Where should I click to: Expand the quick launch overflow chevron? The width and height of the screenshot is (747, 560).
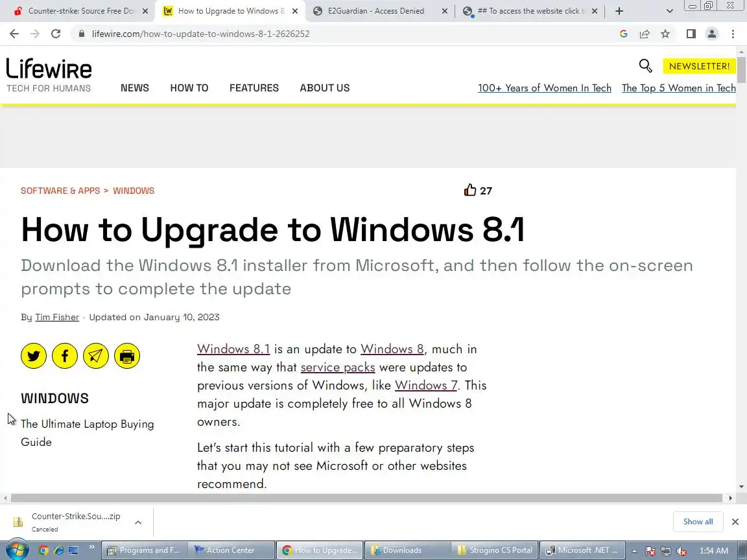(91, 547)
